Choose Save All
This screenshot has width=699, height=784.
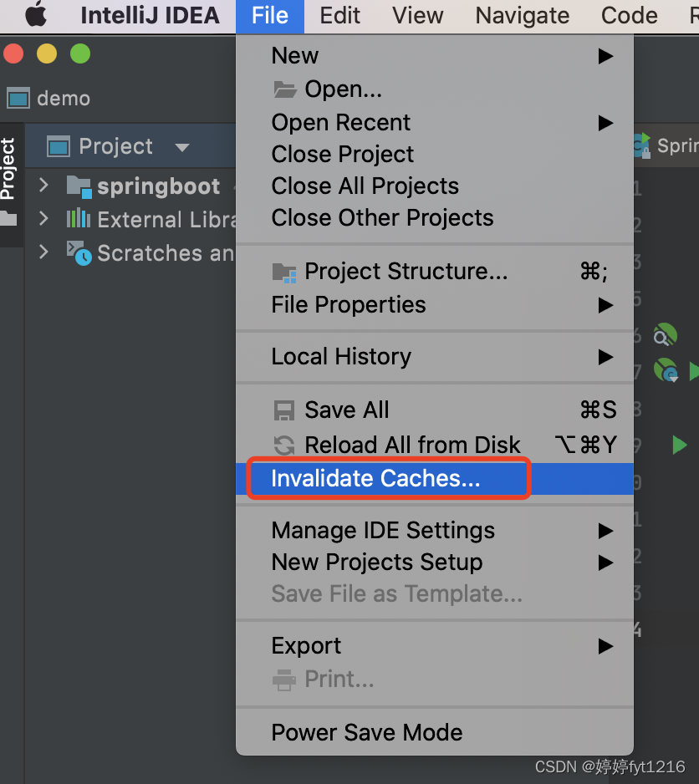point(434,410)
